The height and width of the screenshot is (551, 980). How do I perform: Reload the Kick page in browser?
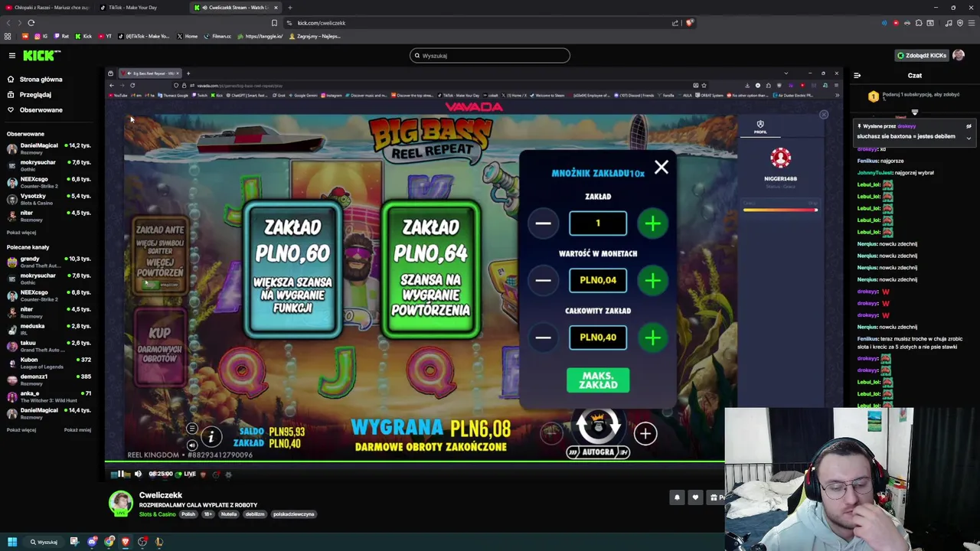click(x=31, y=23)
